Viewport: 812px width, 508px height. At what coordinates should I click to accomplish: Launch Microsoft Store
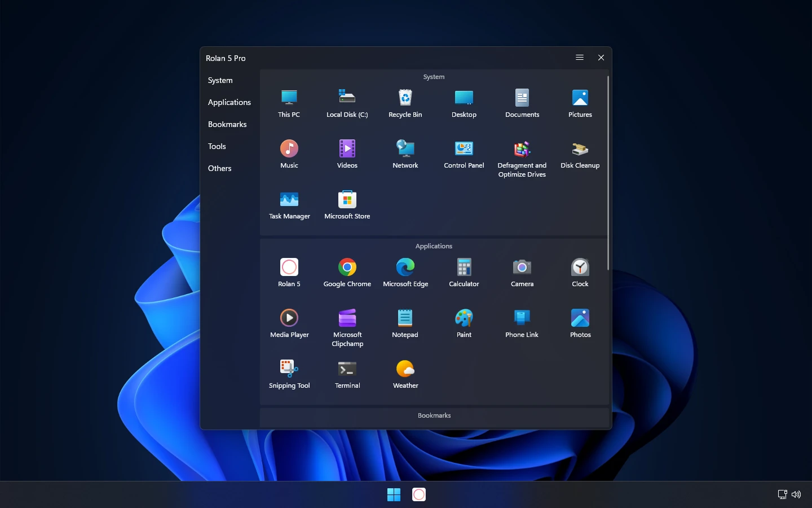(x=347, y=205)
